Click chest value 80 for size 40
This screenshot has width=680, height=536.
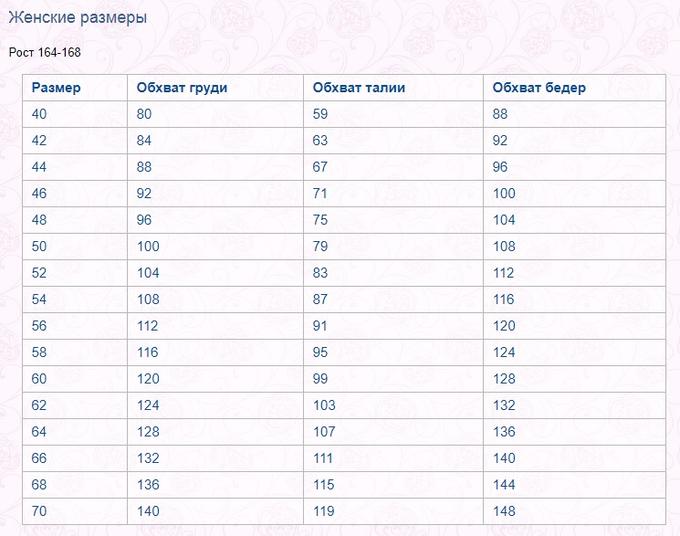[145, 114]
